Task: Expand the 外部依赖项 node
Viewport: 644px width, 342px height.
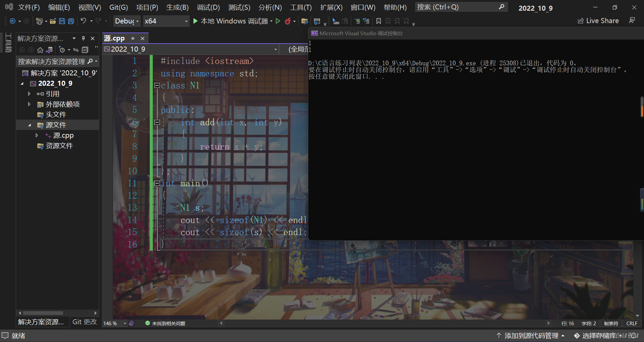Action: [29, 104]
